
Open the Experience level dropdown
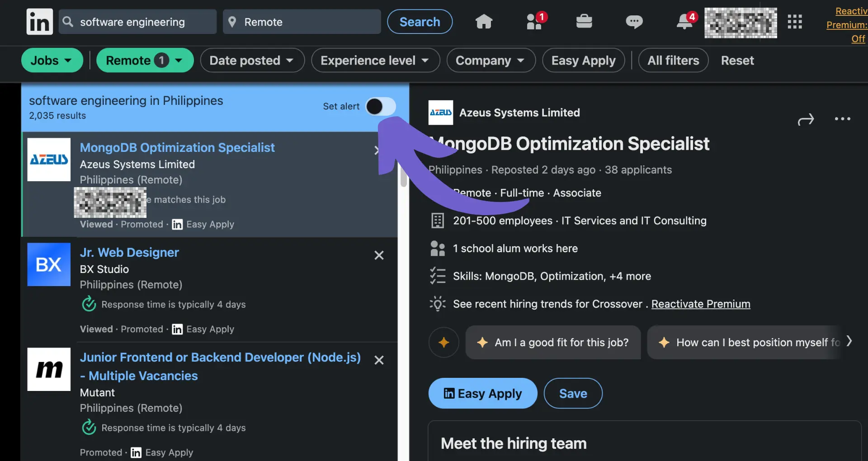[x=375, y=61]
